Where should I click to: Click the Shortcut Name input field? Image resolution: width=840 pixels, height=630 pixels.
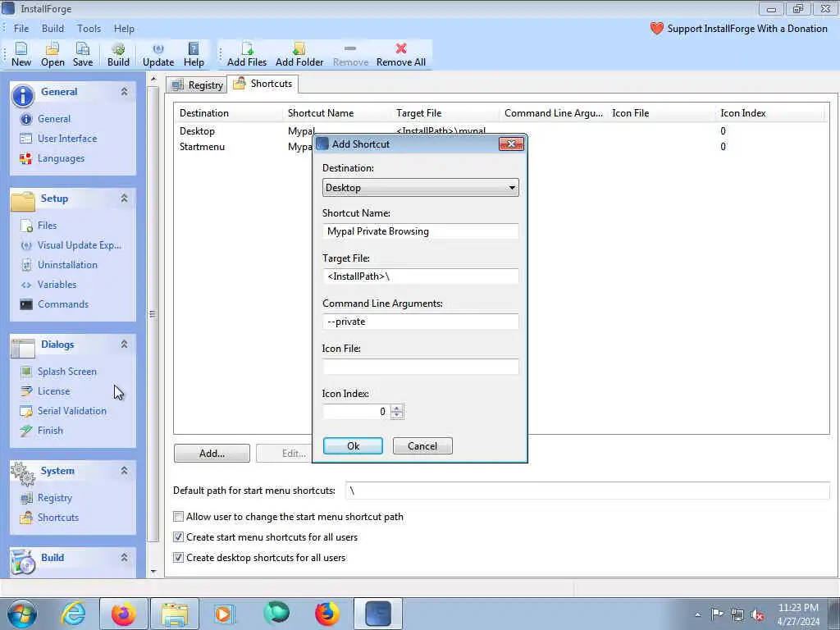click(x=421, y=231)
